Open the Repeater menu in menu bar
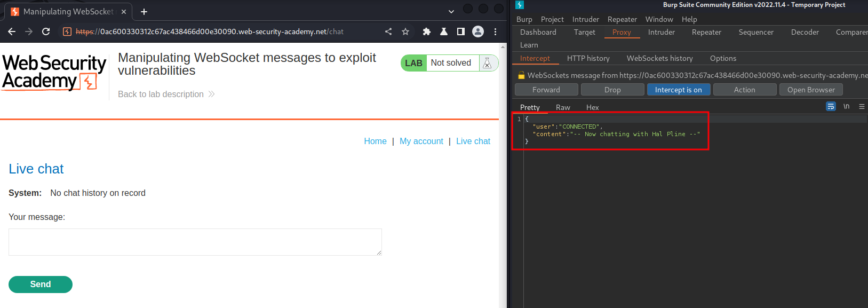Viewport: 868px width, 308px height. [622, 19]
